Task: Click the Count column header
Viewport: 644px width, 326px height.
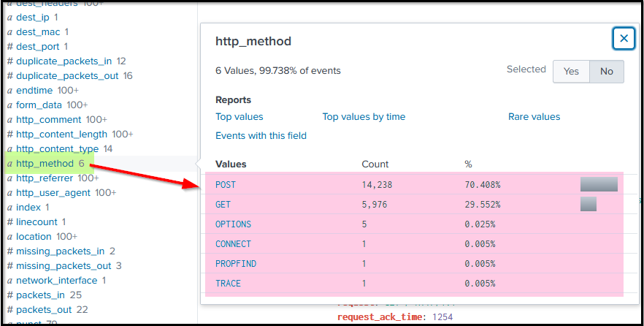Action: 375,164
